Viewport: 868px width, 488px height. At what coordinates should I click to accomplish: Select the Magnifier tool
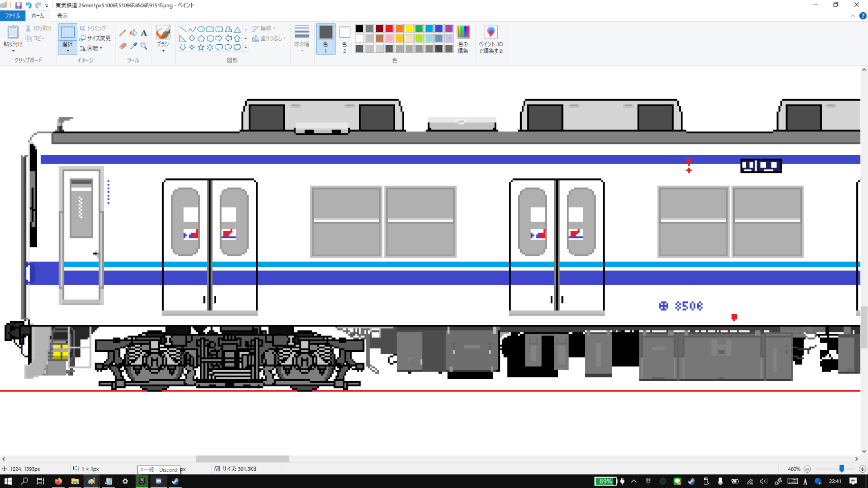tap(144, 46)
